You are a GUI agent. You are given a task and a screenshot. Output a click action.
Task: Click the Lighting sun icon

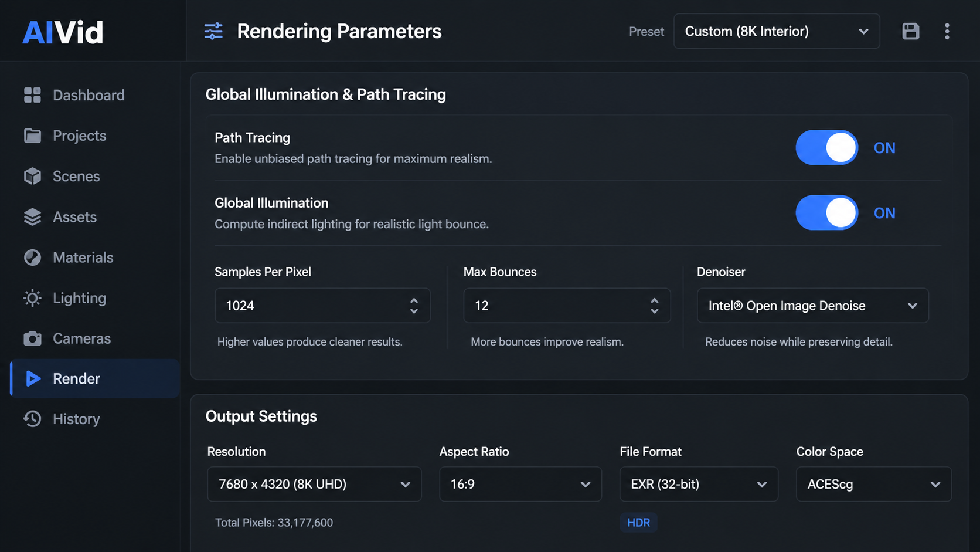32,298
